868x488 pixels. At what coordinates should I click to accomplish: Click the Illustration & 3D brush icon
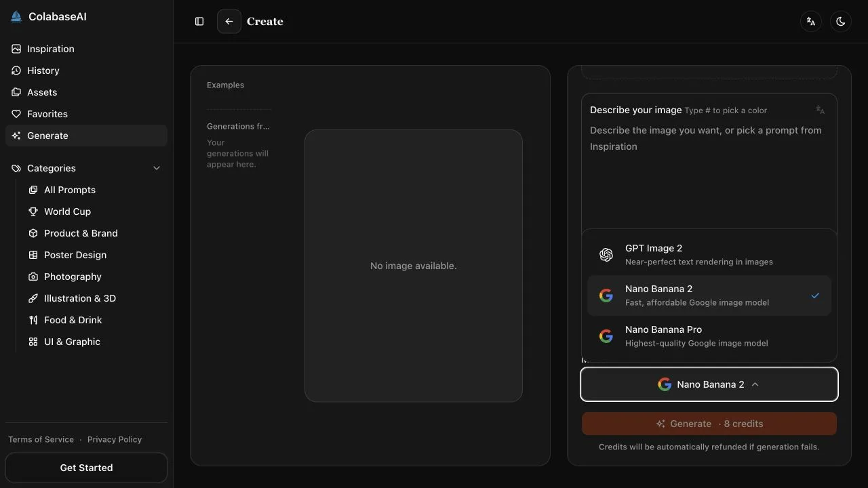tap(33, 298)
